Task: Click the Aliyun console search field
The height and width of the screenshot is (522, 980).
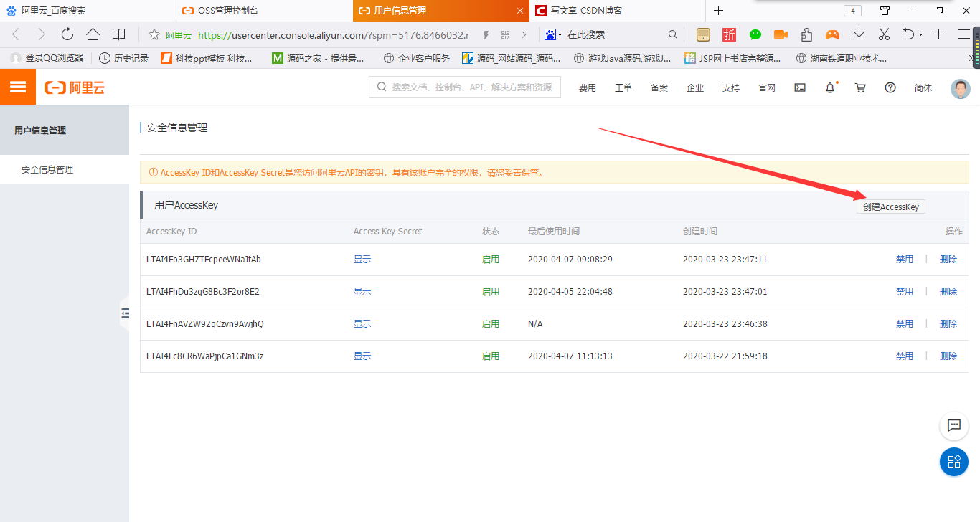Action: (x=464, y=87)
